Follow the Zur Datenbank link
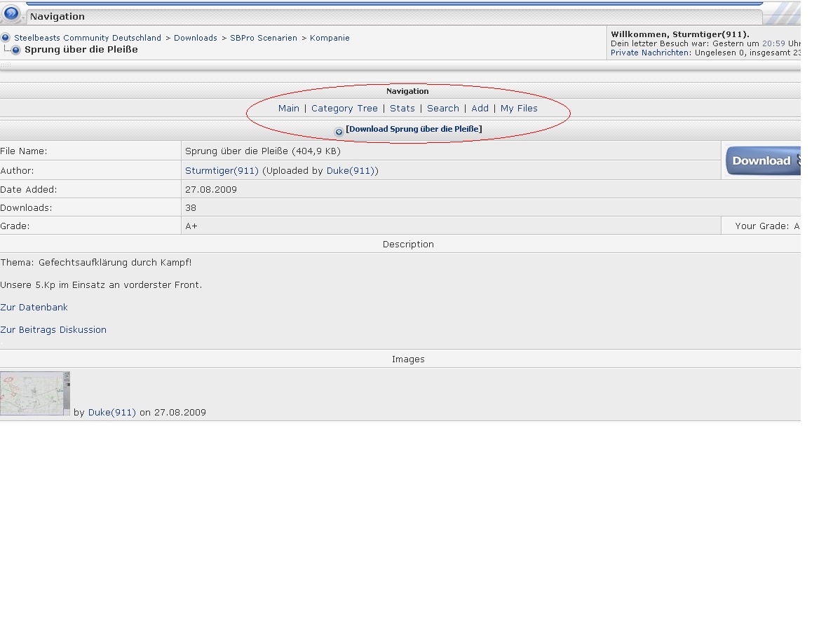The image size is (840, 625). 34,308
